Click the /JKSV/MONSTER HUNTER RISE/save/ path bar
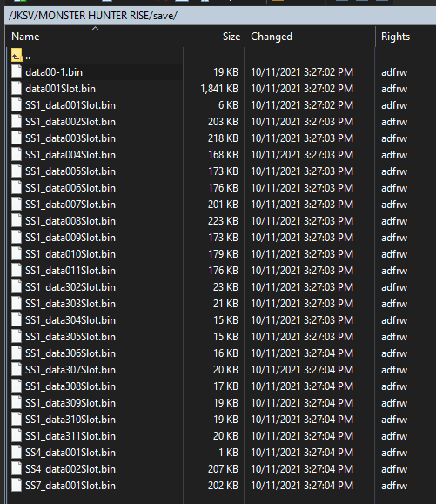Image resolution: width=436 pixels, height=504 pixels. click(x=220, y=16)
